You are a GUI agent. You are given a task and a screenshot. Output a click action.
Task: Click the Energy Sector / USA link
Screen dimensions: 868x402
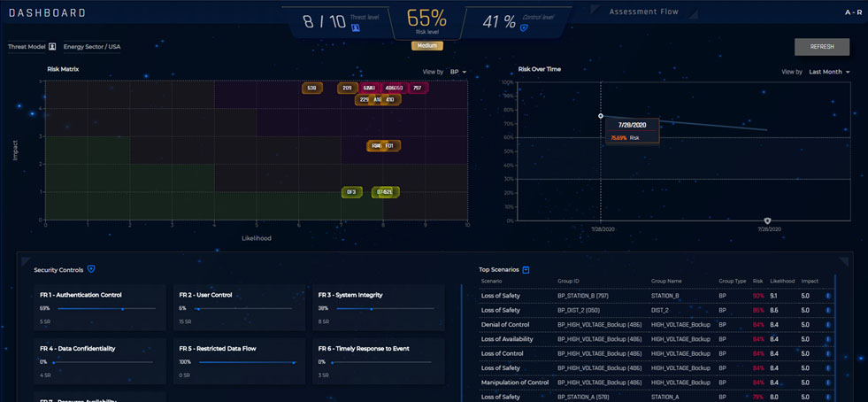pyautogui.click(x=92, y=47)
